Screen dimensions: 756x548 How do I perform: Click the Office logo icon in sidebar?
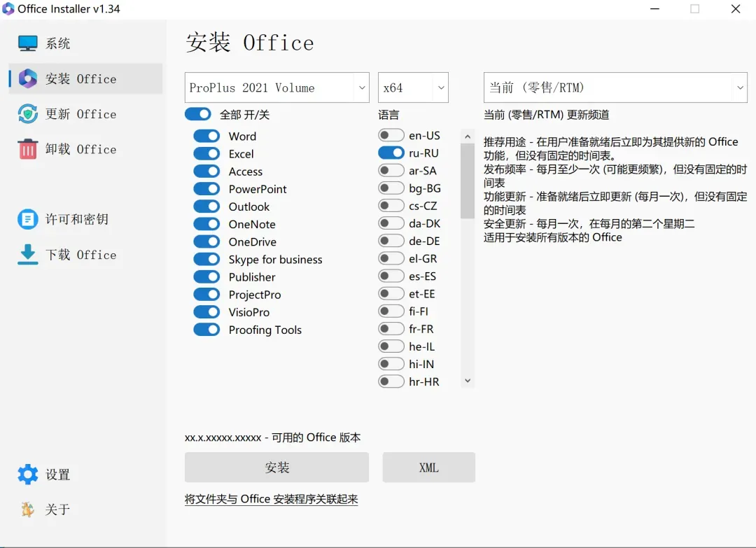tap(27, 78)
